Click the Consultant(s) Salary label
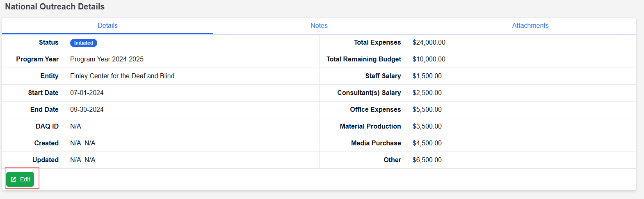Image resolution: width=644 pixels, height=199 pixels. [369, 93]
